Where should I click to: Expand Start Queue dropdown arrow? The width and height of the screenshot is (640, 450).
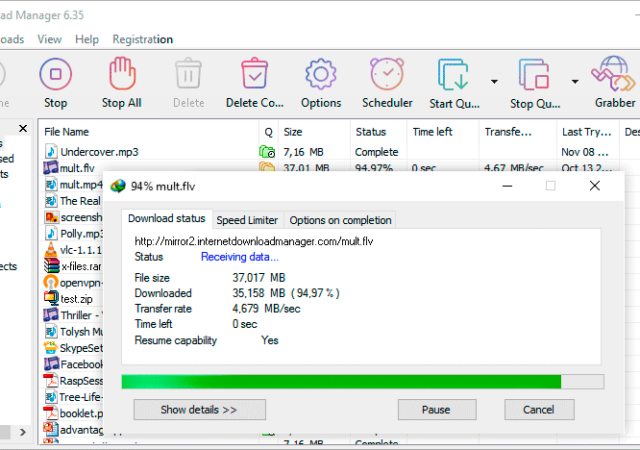tap(494, 82)
